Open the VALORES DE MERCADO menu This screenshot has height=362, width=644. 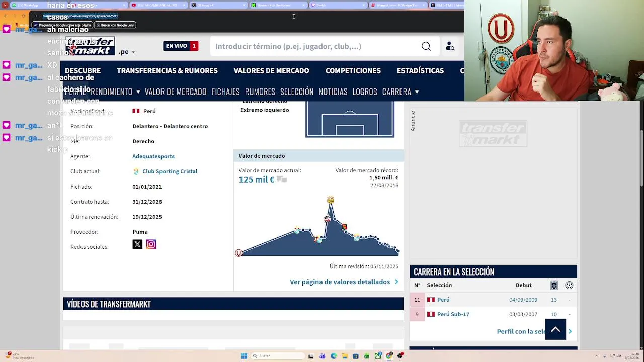pyautogui.click(x=271, y=71)
